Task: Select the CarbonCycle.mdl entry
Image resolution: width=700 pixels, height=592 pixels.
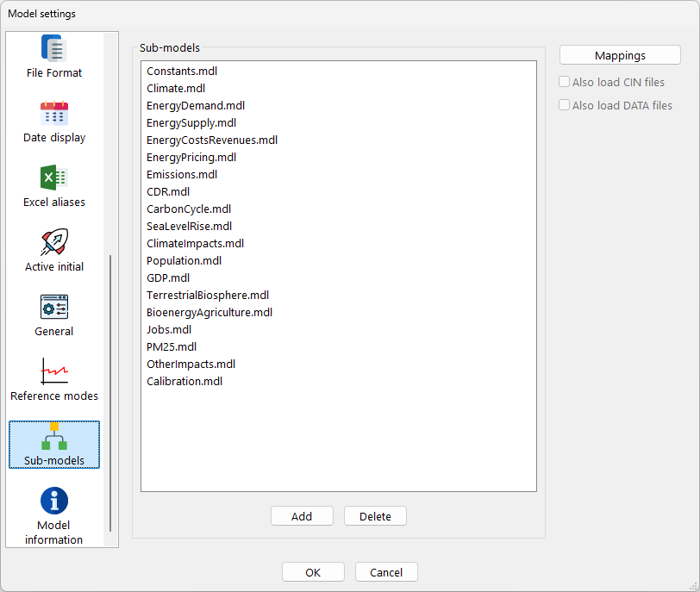Action: click(x=189, y=209)
